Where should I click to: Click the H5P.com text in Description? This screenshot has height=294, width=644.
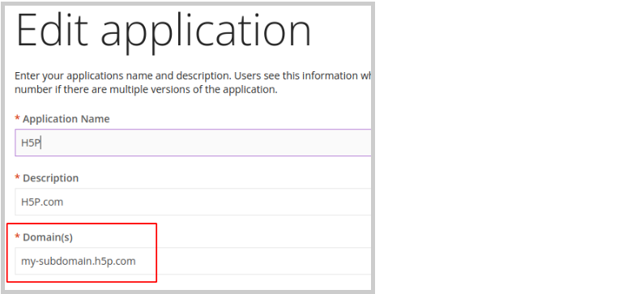pos(42,202)
